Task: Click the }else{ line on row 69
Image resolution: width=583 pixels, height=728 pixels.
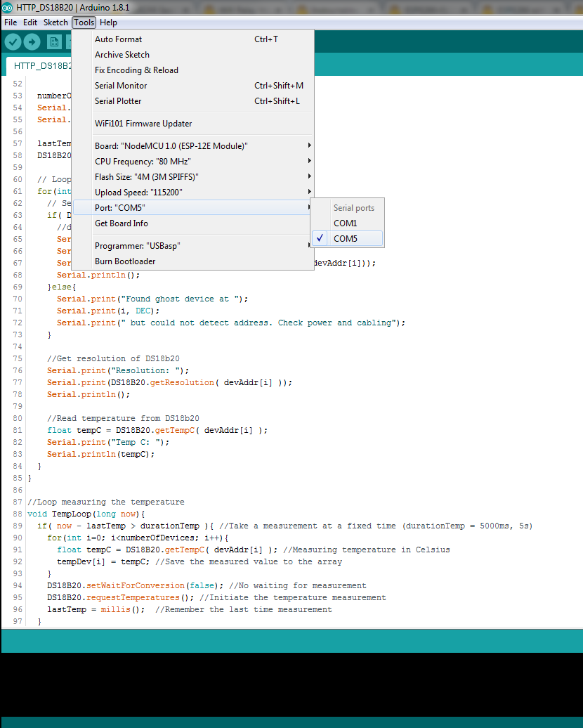Action: click(x=62, y=287)
